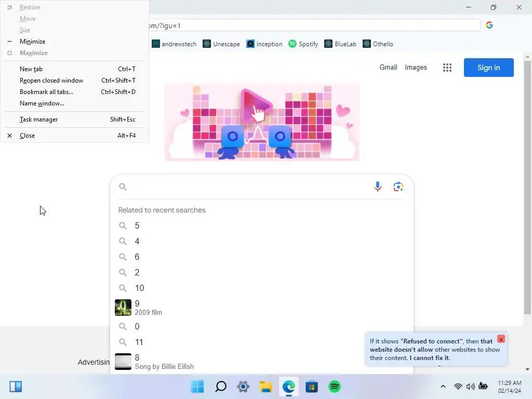Image resolution: width=532 pixels, height=399 pixels.
Task: Open the Advertising footer link
Action: point(94,362)
